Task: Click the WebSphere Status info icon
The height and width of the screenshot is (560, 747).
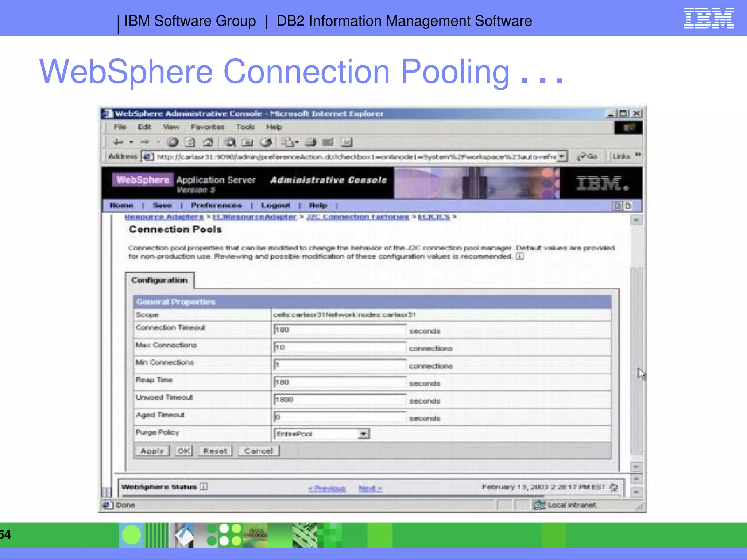Action: click(x=204, y=487)
